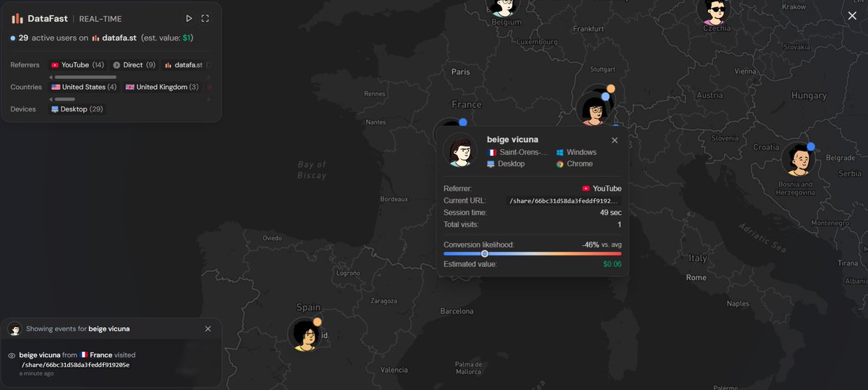The width and height of the screenshot is (868, 390).
Task: Select the datafa.st referrer chip
Action: (x=186, y=65)
